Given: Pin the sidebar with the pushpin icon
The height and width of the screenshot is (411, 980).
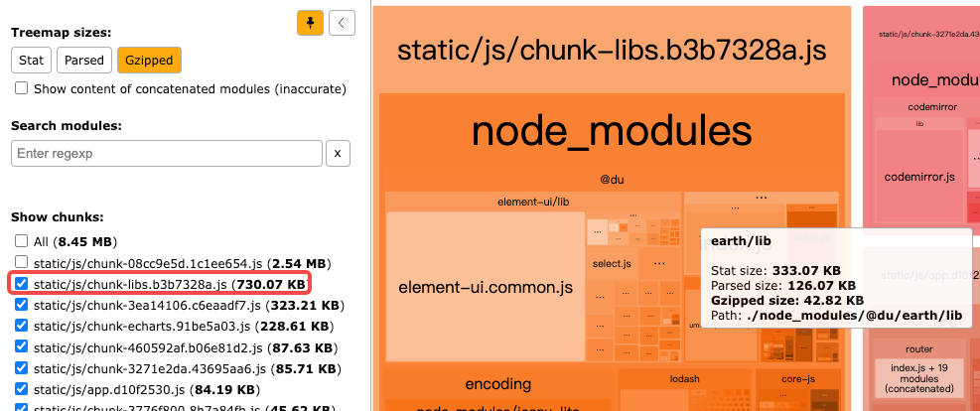Looking at the screenshot, I should pos(310,23).
